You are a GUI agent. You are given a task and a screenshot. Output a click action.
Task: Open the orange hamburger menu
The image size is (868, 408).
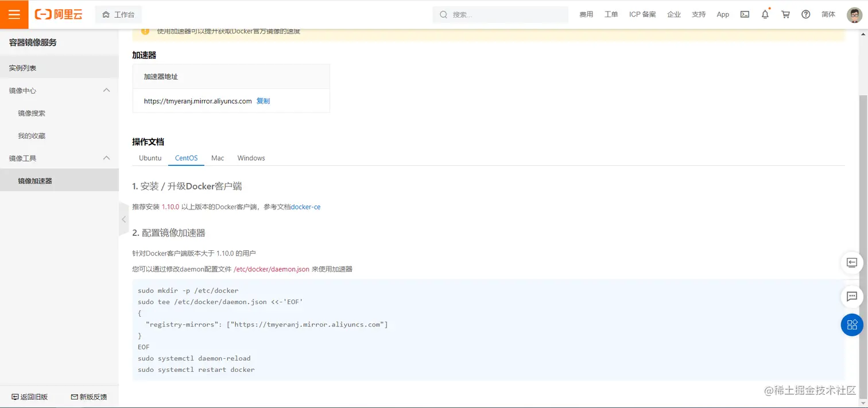14,14
